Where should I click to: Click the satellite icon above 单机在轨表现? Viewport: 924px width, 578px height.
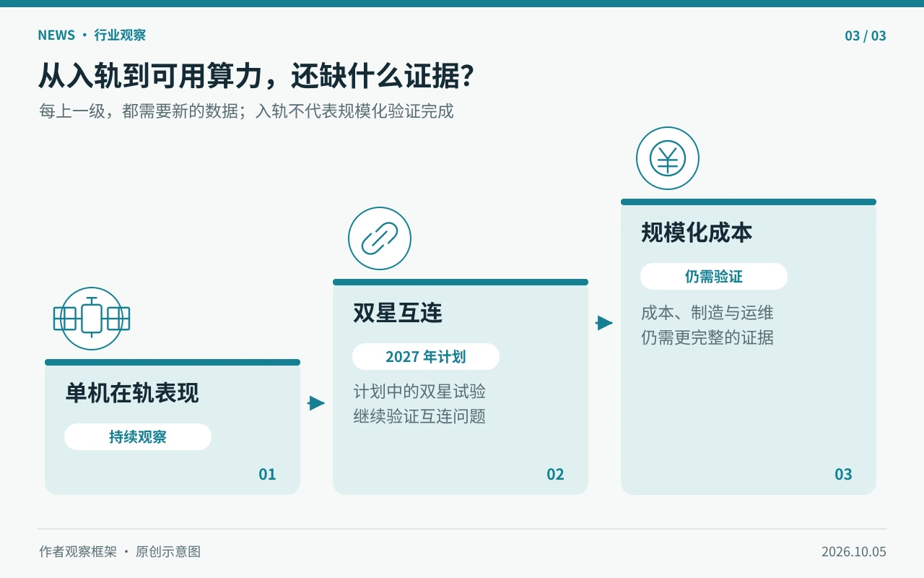click(92, 319)
